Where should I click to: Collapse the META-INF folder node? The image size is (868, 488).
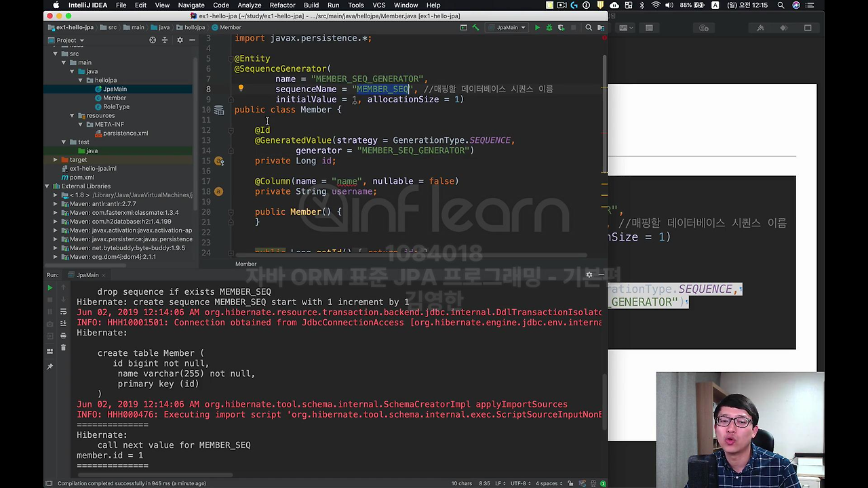pyautogui.click(x=80, y=124)
